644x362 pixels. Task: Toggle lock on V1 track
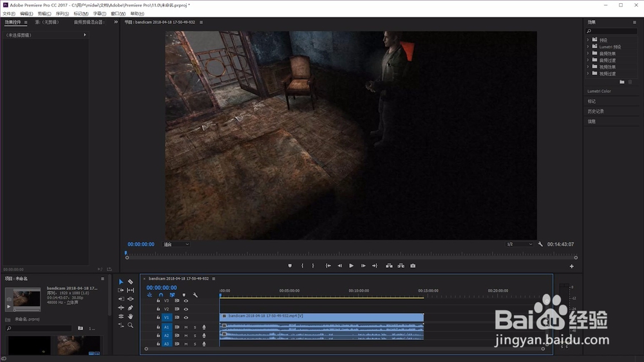click(158, 317)
